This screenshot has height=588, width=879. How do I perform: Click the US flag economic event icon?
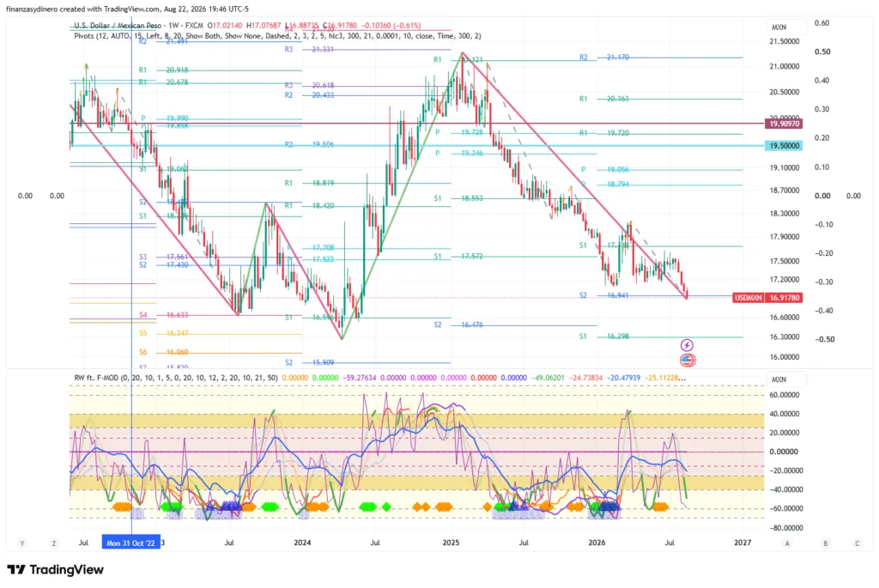[x=688, y=360]
